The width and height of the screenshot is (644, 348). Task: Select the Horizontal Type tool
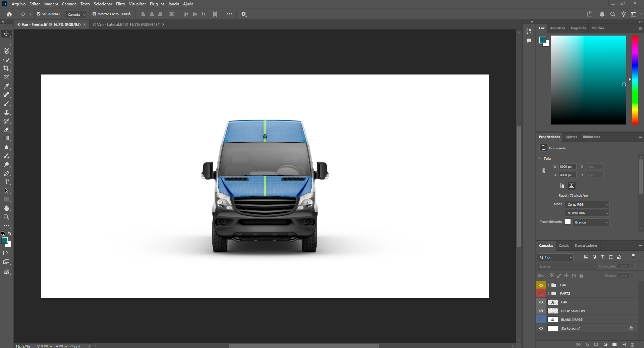[6, 182]
